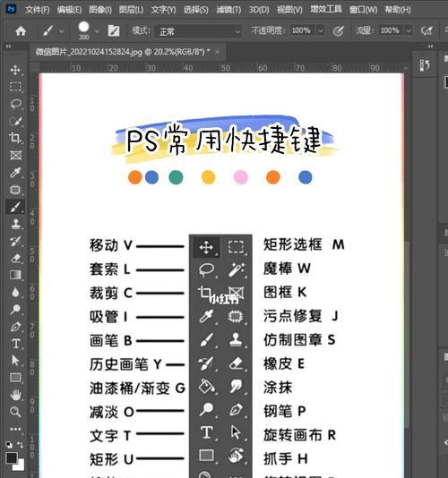Toggle the Brush Settings panel button
Viewport: 448px width, 478px height.
[x=114, y=30]
